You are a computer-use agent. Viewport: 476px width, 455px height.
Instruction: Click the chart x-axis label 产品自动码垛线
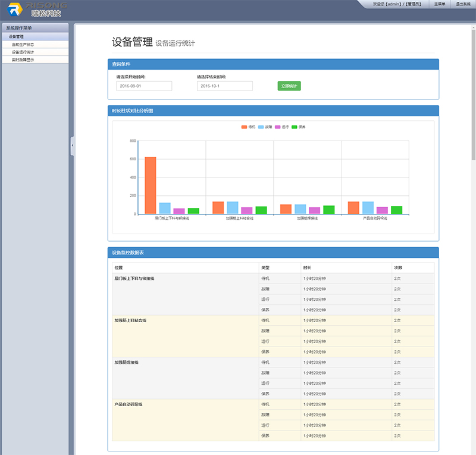pyautogui.click(x=375, y=218)
